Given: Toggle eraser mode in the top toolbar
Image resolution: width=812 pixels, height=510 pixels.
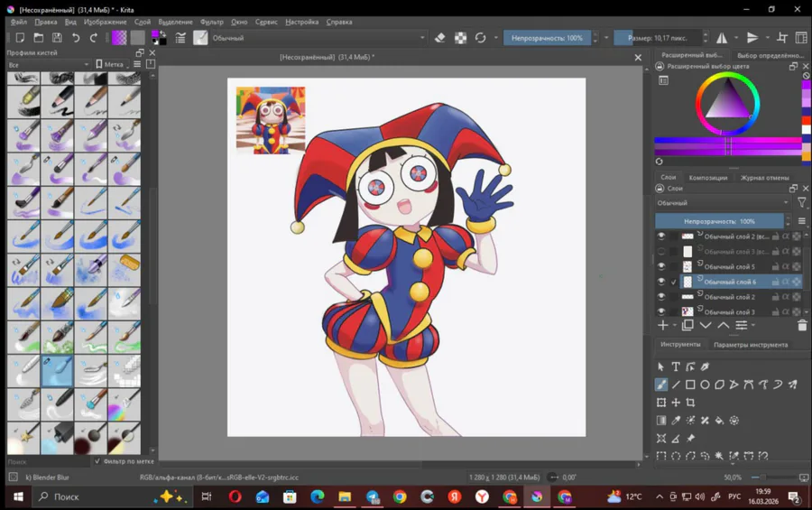Looking at the screenshot, I should pyautogui.click(x=440, y=38).
